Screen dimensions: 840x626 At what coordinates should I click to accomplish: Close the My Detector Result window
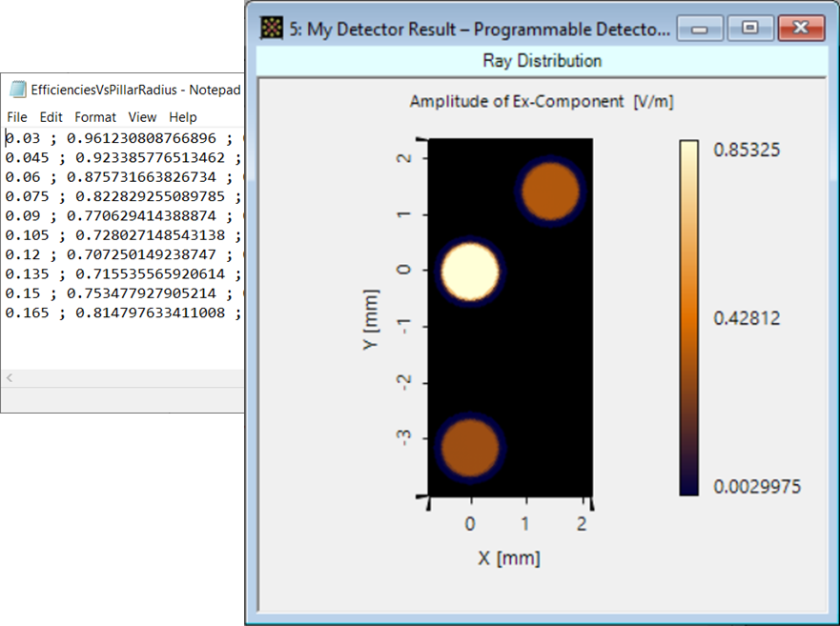[800, 29]
